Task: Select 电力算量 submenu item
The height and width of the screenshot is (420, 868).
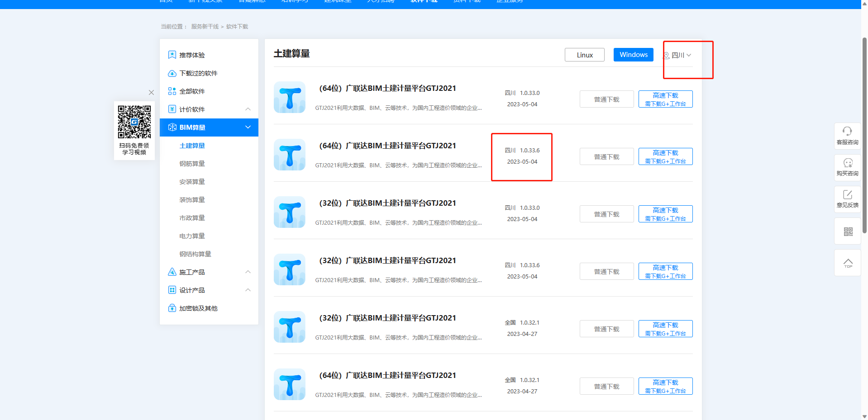Action: (192, 236)
